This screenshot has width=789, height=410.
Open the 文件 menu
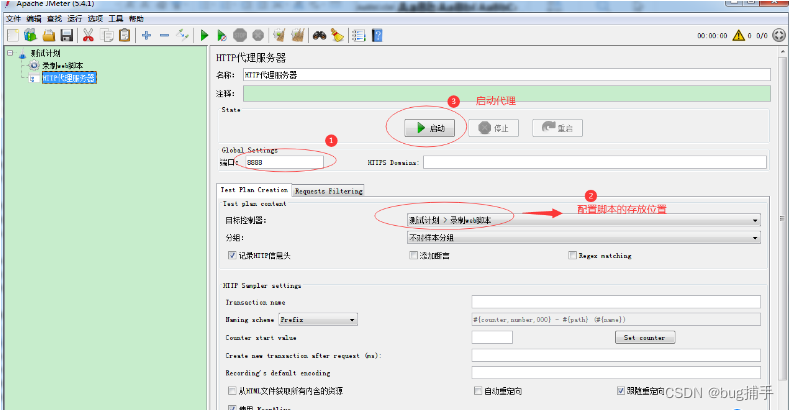coord(13,19)
